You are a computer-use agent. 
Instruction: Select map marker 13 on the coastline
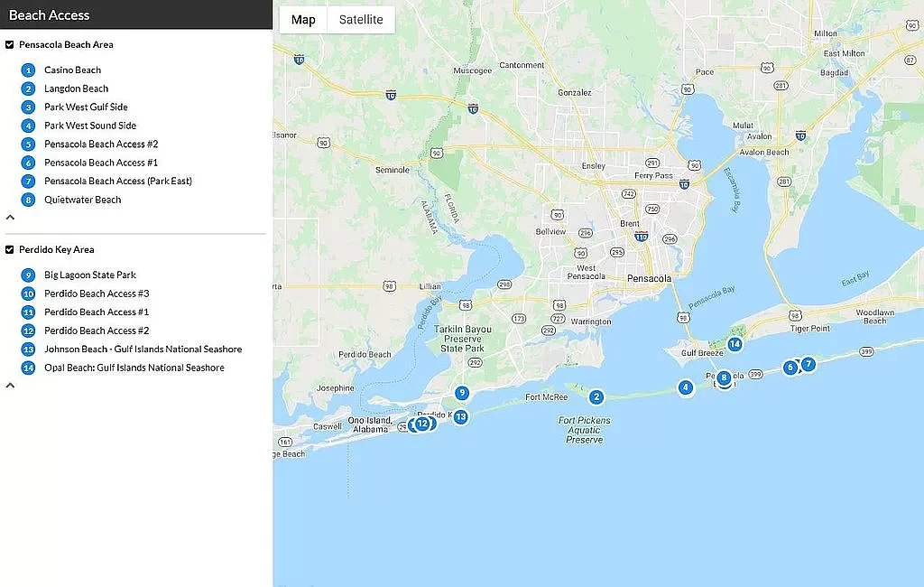[x=460, y=416]
